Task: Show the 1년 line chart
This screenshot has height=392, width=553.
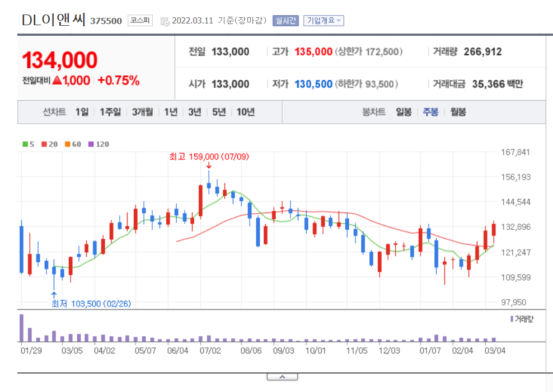Action: (171, 112)
